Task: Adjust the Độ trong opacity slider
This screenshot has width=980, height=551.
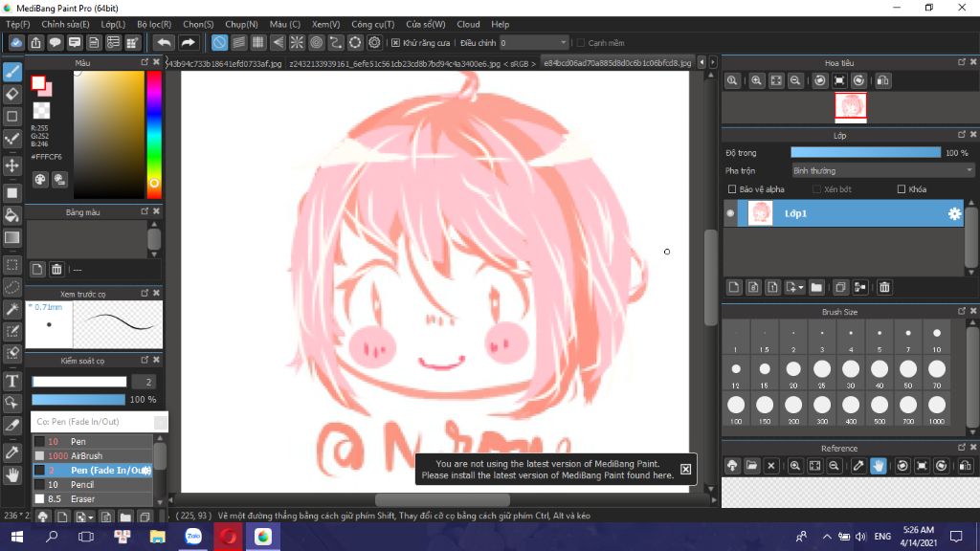Action: click(x=865, y=152)
